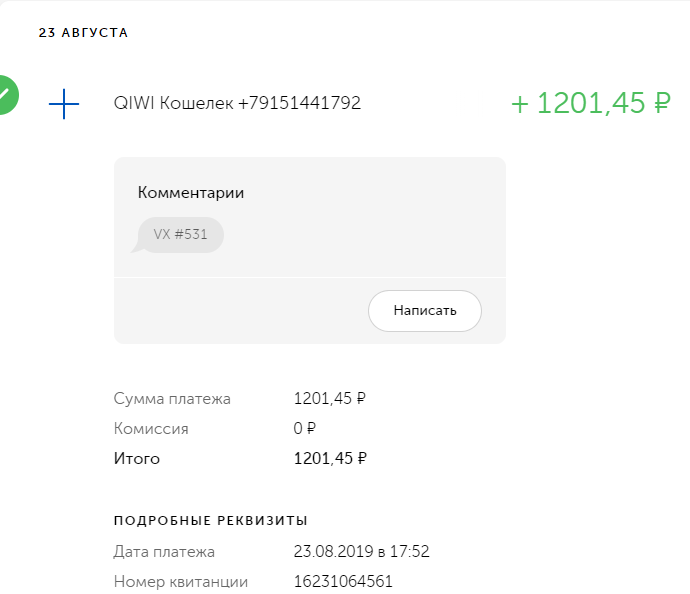This screenshot has height=594, width=690.
Task: Click the green checkmark status icon
Action: [5, 95]
